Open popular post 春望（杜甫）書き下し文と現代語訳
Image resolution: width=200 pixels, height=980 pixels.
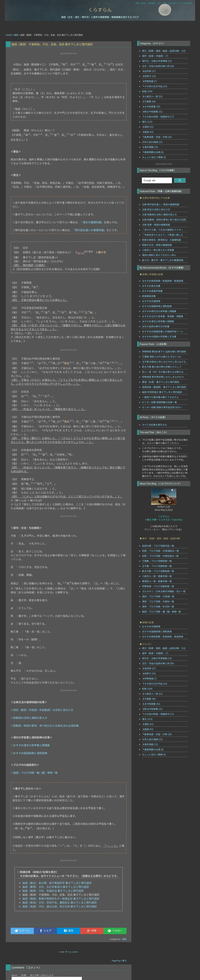tap(160, 382)
